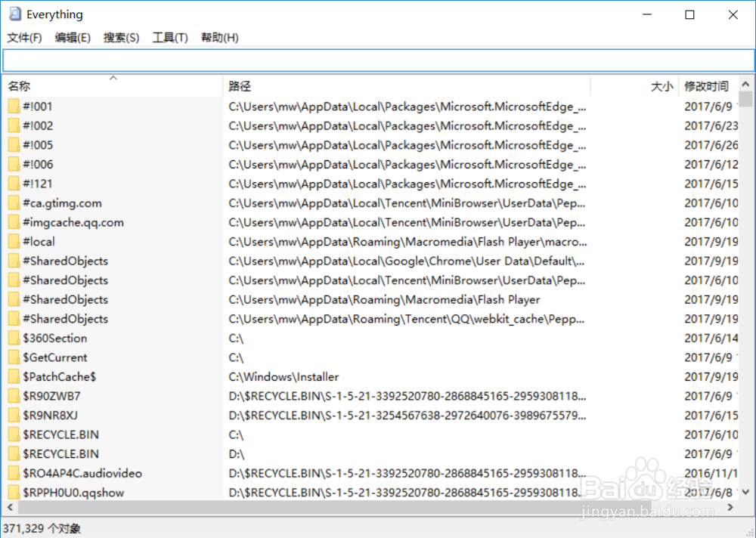Select folder icon of #ca.gtimg.com

(14, 203)
